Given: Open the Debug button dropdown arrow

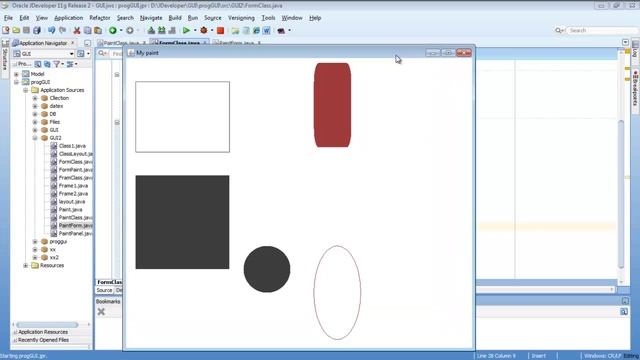Looking at the screenshot, I should tap(212, 30).
